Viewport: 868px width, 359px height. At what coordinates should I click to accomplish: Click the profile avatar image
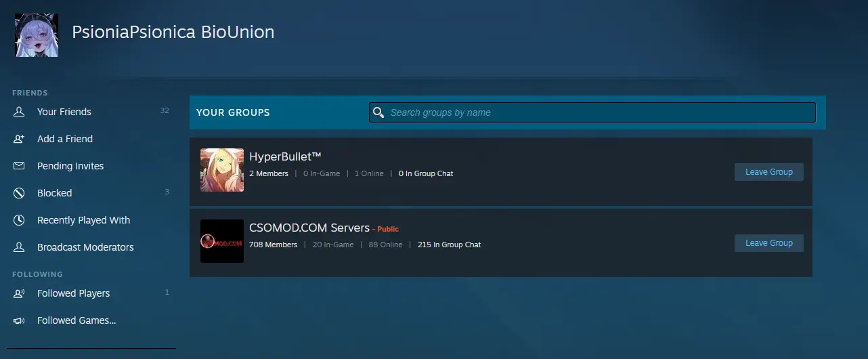pos(37,35)
